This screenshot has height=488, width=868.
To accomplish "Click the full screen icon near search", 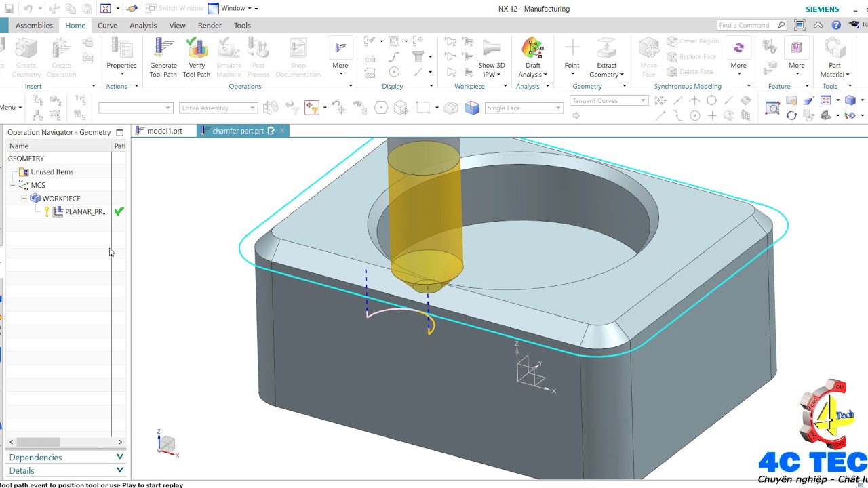I will coord(800,25).
